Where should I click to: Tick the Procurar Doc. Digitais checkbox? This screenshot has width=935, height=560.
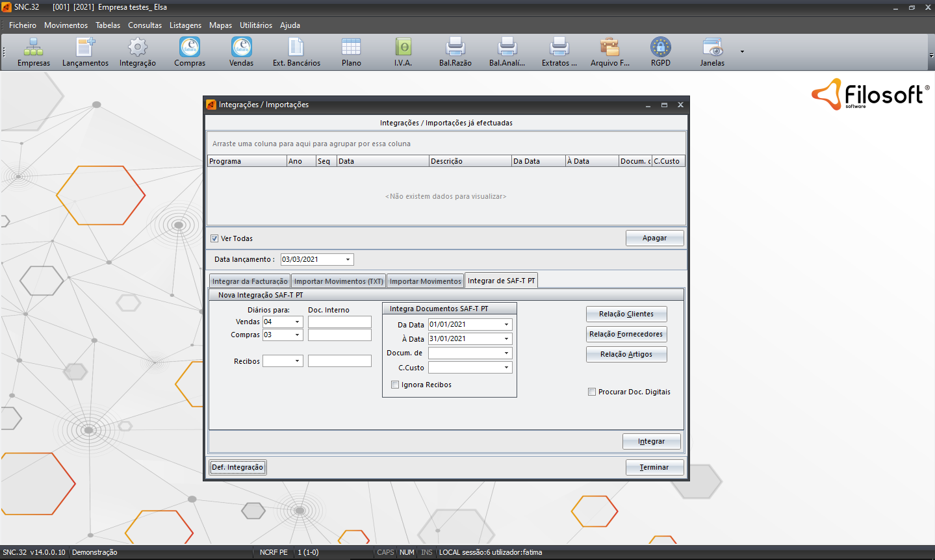pos(592,392)
